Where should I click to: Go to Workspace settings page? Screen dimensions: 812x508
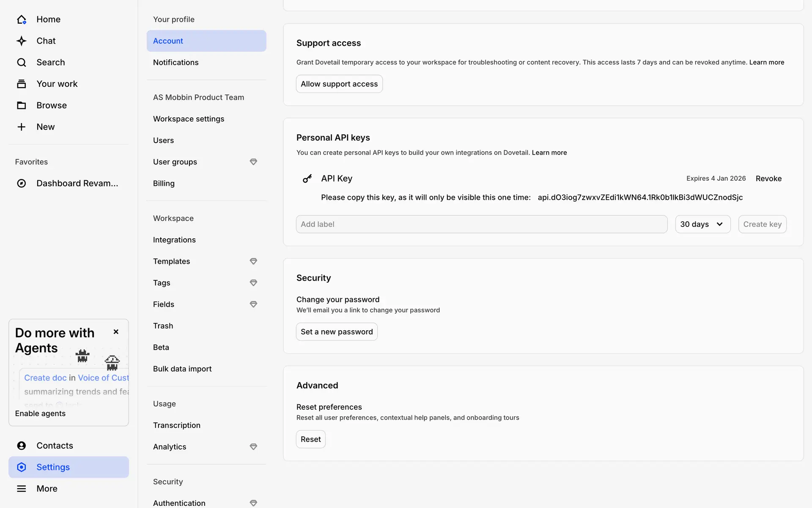(x=189, y=119)
